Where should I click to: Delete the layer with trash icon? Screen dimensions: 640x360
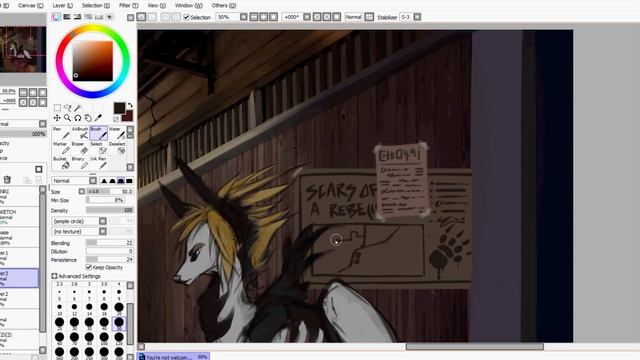[x=7, y=180]
